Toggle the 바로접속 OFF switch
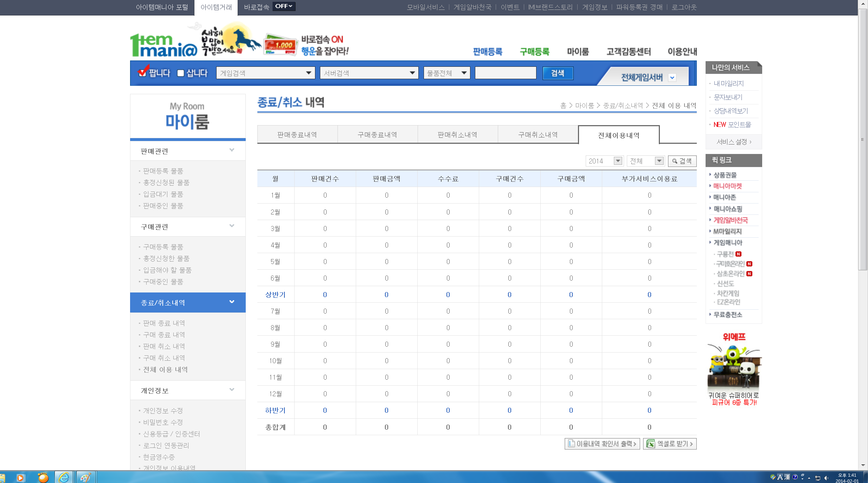The height and width of the screenshot is (483, 868). pyautogui.click(x=284, y=6)
